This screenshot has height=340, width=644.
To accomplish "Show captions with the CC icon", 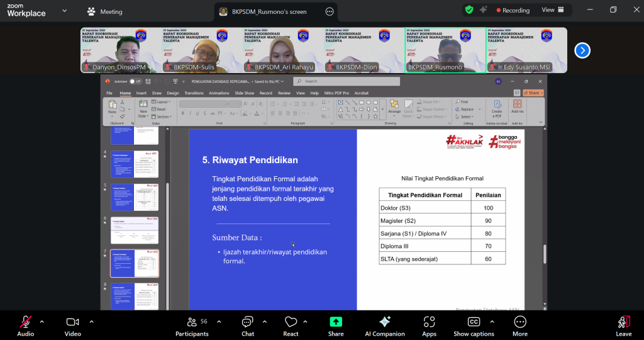I will click(474, 322).
